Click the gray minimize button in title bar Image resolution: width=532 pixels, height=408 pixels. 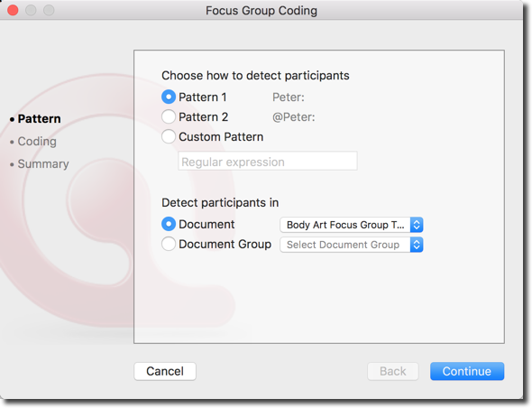[x=31, y=11]
